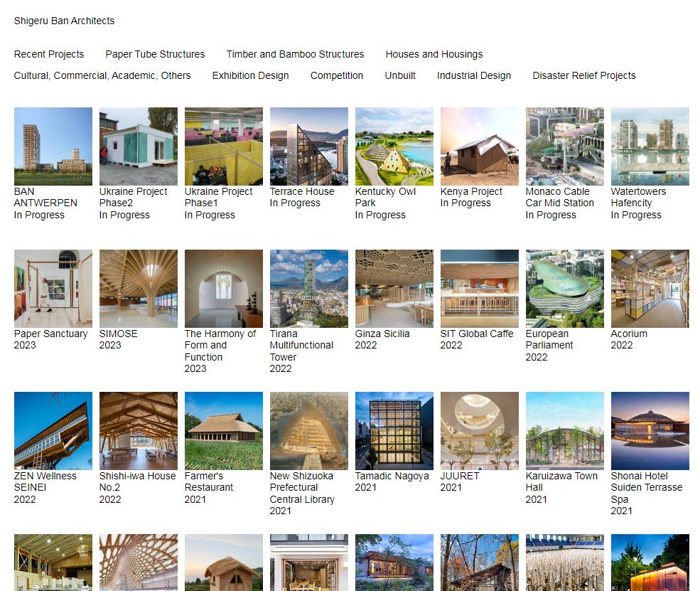View New Shizuoka Prefectural Central Library image
This screenshot has width=700, height=591.
pyautogui.click(x=309, y=431)
